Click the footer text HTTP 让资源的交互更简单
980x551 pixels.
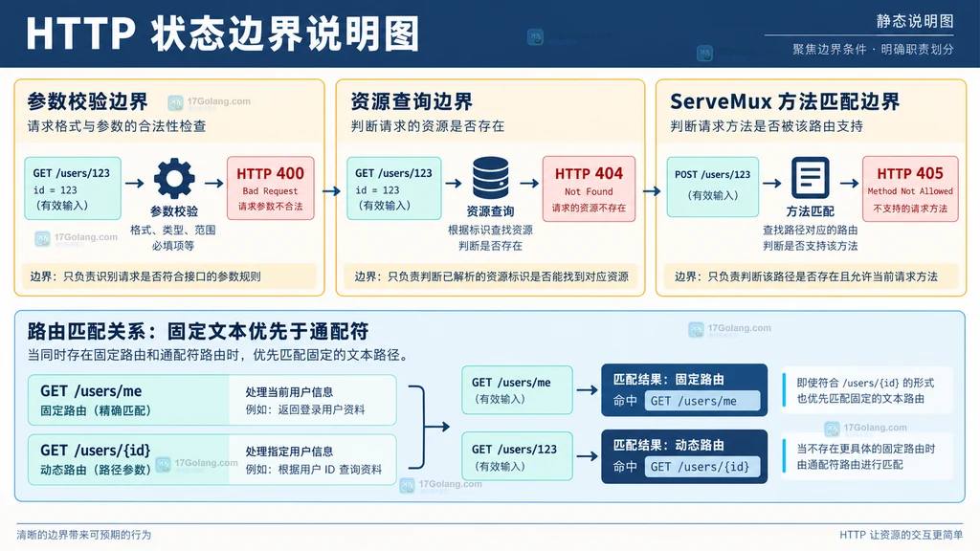(x=901, y=535)
